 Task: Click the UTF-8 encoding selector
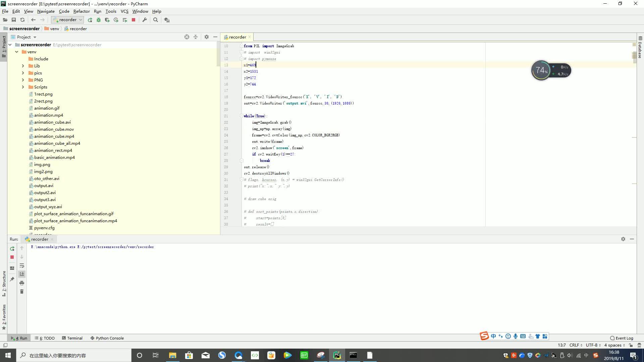[593, 345]
